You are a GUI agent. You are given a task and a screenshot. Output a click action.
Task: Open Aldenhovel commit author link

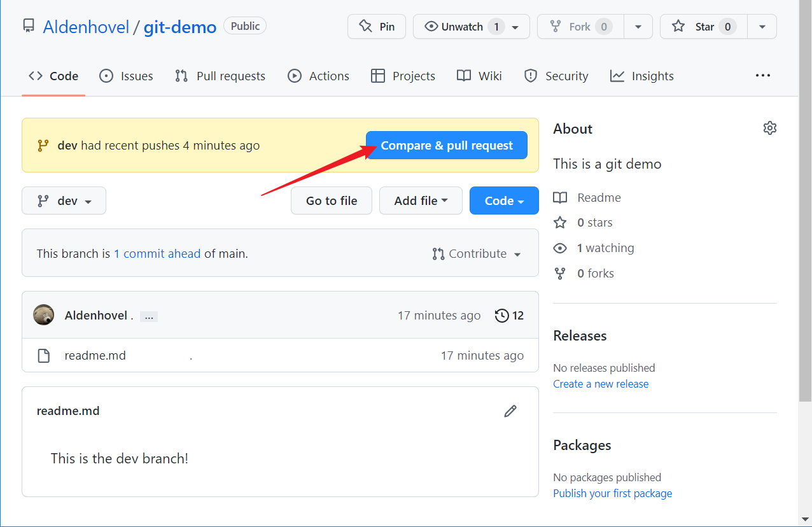(96, 315)
